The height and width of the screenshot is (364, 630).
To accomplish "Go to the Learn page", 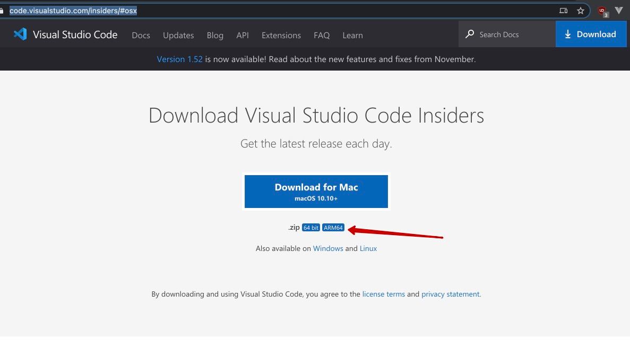I will 353,36.
